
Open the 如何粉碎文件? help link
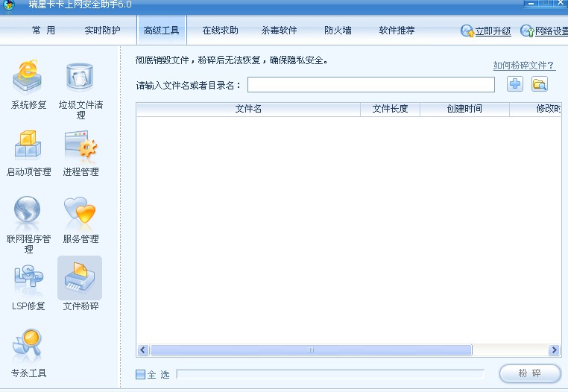click(x=524, y=66)
